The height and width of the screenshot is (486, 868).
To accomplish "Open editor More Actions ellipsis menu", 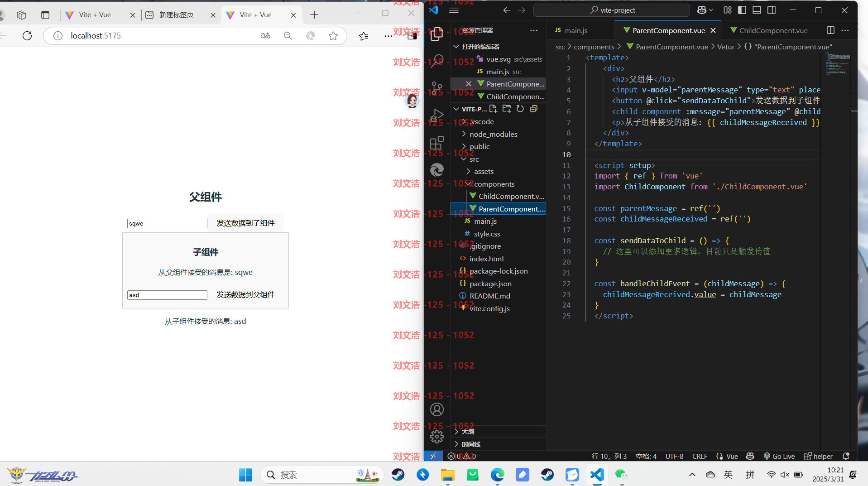I will point(845,30).
